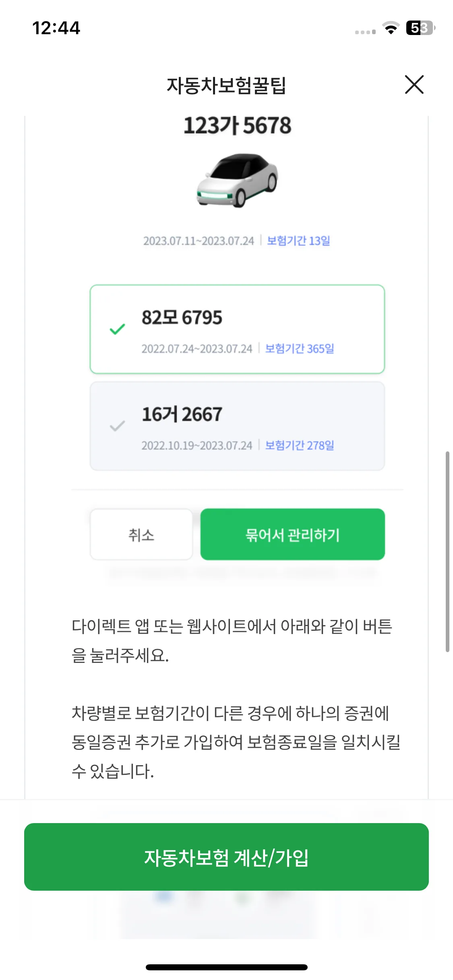Tap the 자동차보험꿀팁 page title
The image size is (453, 980).
click(226, 85)
